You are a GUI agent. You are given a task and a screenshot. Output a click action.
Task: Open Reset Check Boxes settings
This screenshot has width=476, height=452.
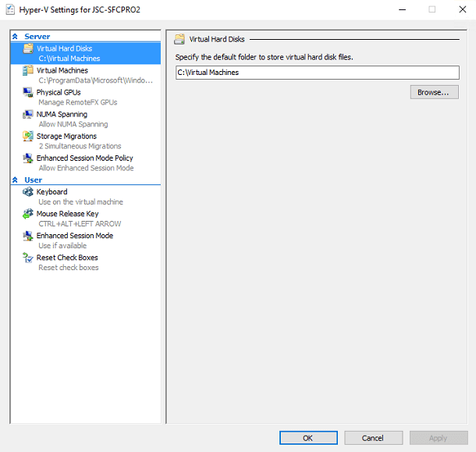click(x=86, y=262)
